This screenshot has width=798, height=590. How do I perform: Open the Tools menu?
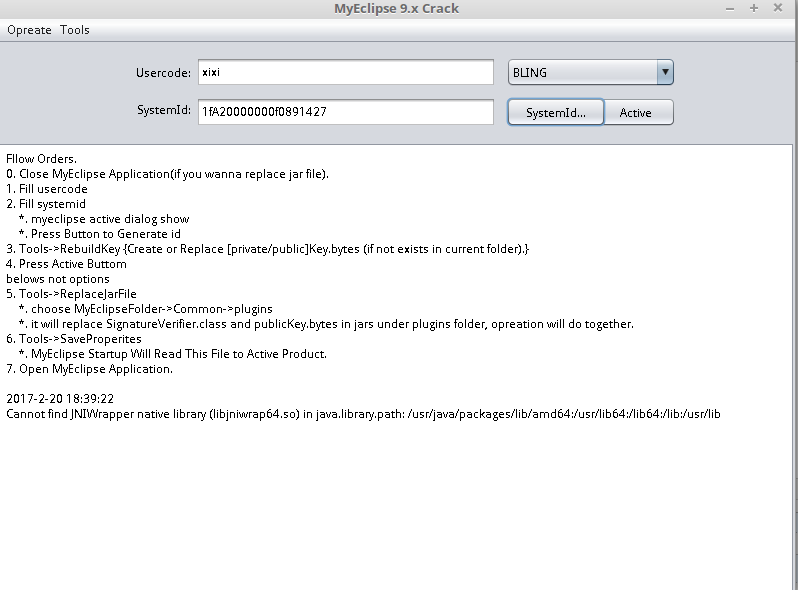[x=75, y=30]
